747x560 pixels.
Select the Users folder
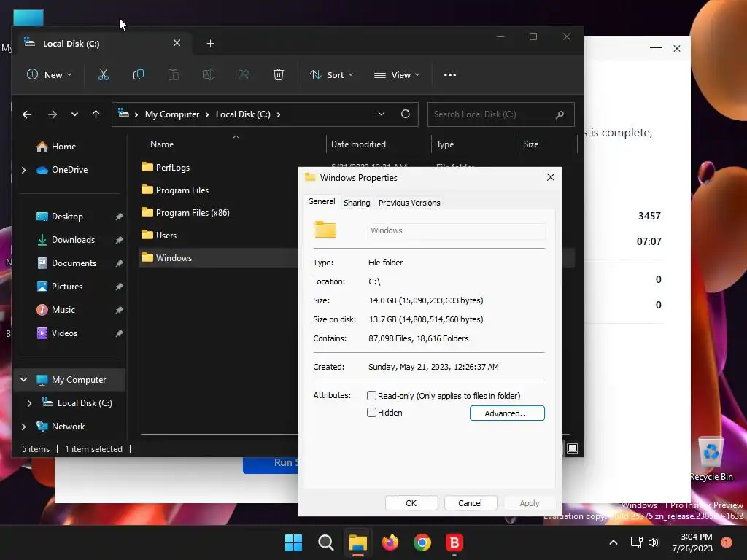[166, 236]
